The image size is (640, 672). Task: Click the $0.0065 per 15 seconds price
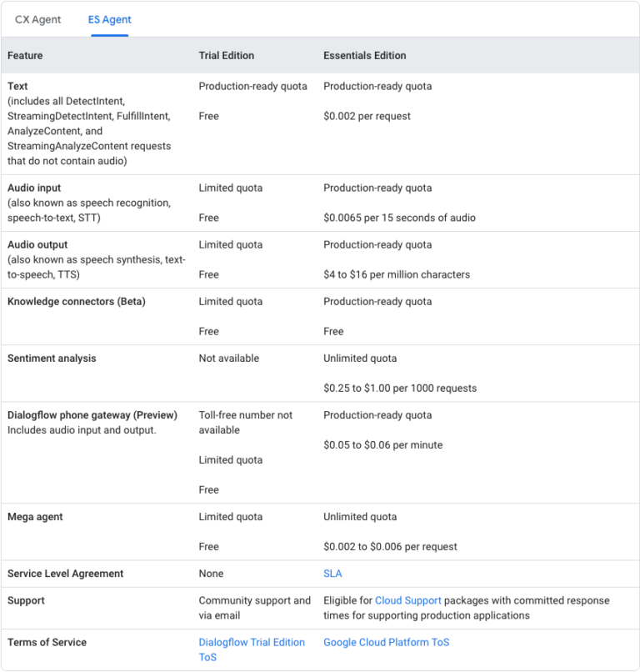[399, 218]
